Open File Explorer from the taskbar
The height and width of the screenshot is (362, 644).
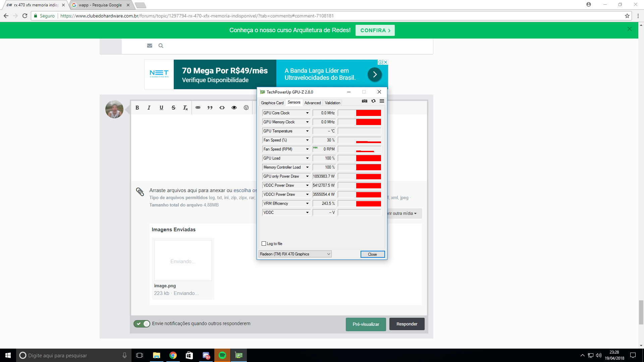[x=157, y=355]
